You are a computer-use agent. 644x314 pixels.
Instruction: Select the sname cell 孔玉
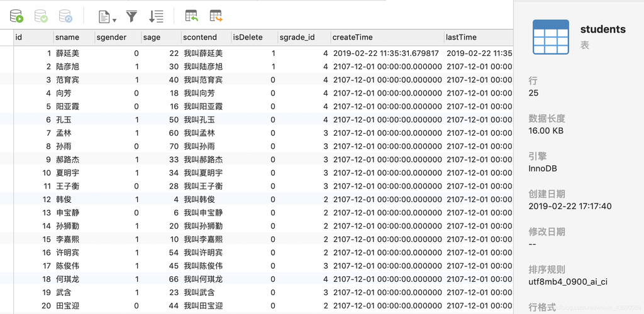coord(64,120)
